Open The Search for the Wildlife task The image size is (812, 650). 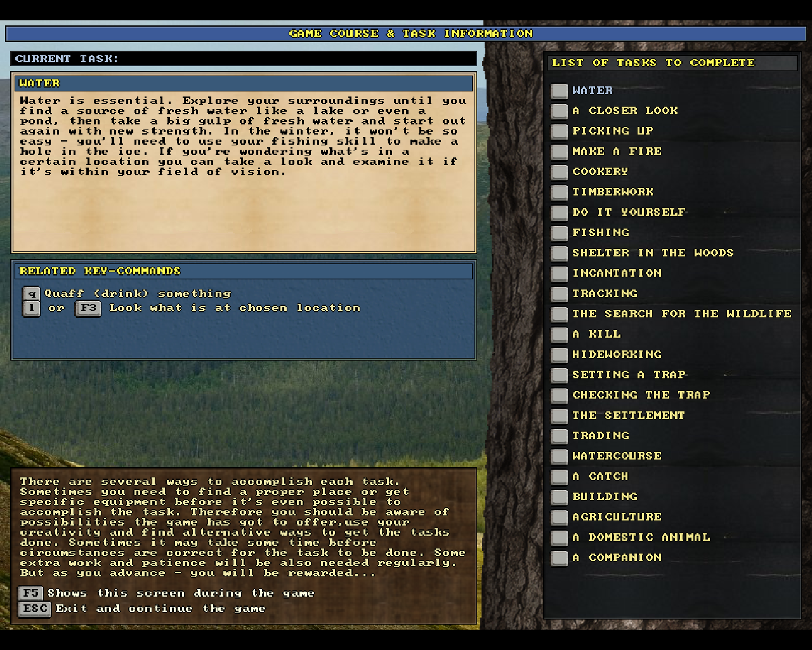[681, 314]
